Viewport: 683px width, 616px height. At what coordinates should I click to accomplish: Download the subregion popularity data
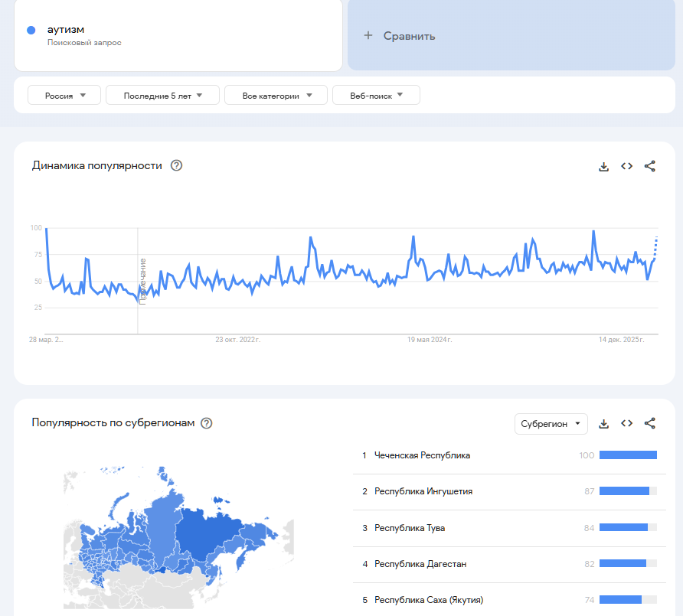603,423
